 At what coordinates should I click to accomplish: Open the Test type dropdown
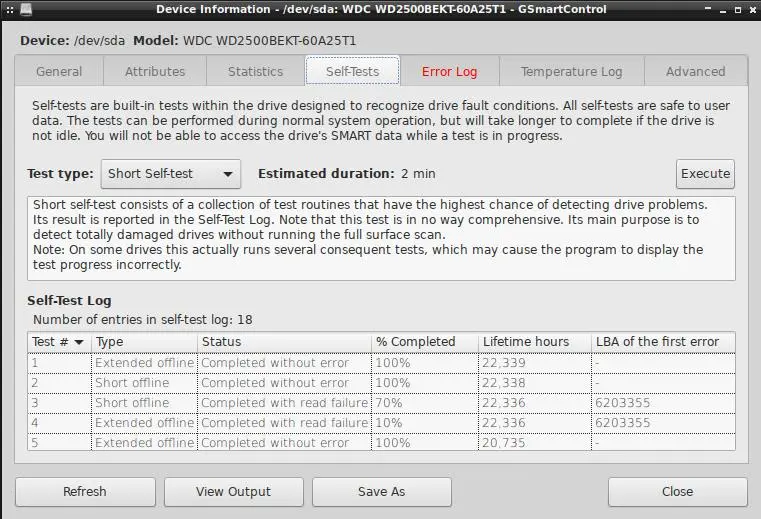(x=170, y=174)
